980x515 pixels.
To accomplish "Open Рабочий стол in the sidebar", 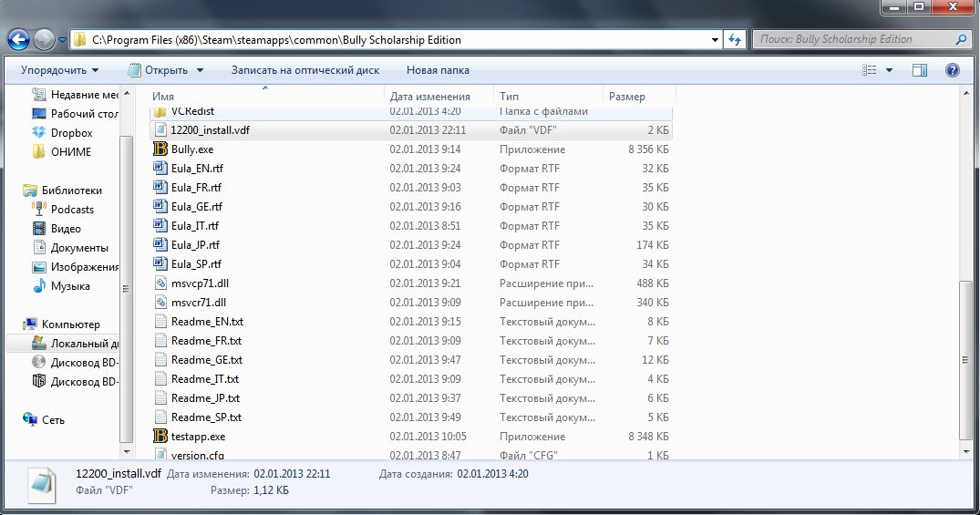I will [77, 114].
